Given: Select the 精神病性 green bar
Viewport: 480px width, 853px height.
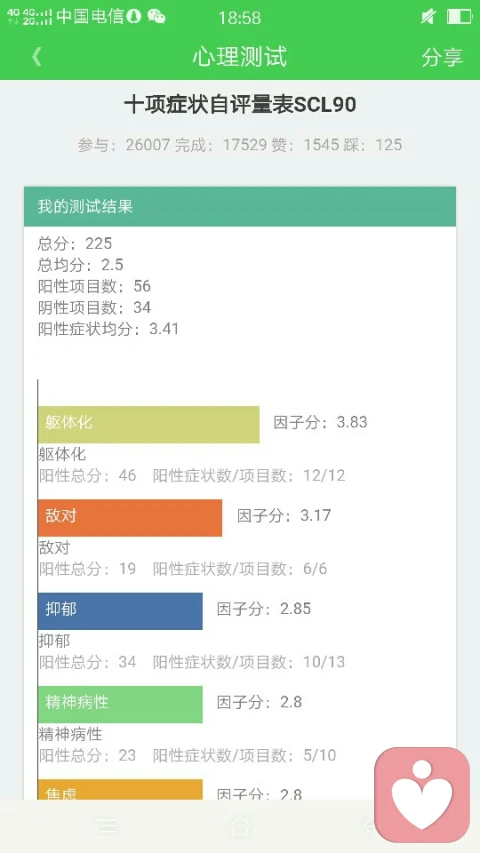Looking at the screenshot, I should [x=120, y=704].
